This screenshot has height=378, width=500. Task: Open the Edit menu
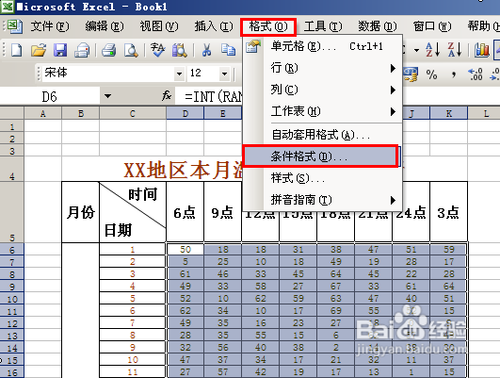(104, 26)
